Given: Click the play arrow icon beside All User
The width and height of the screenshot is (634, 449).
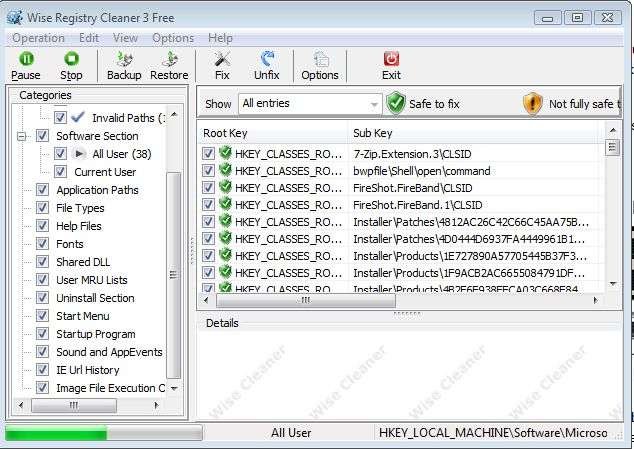Looking at the screenshot, I should point(79,154).
